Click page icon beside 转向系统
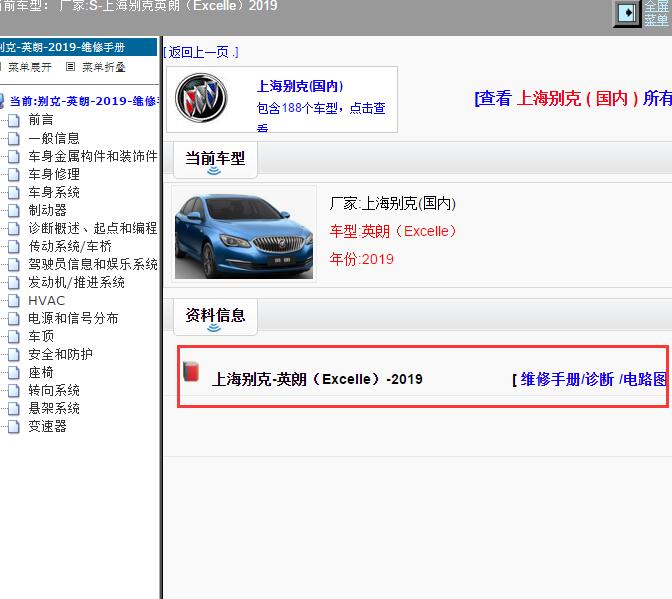Screen dimensions: 672x599 [14, 390]
